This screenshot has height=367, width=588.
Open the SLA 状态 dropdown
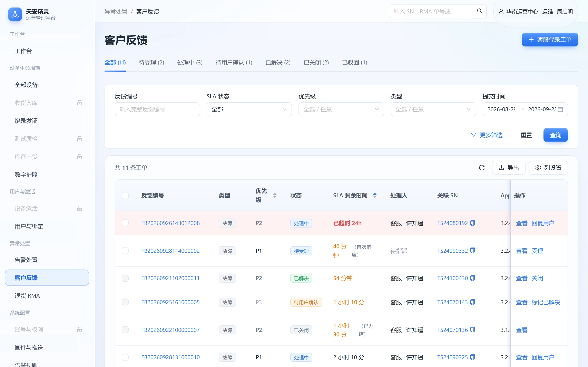[x=249, y=109]
